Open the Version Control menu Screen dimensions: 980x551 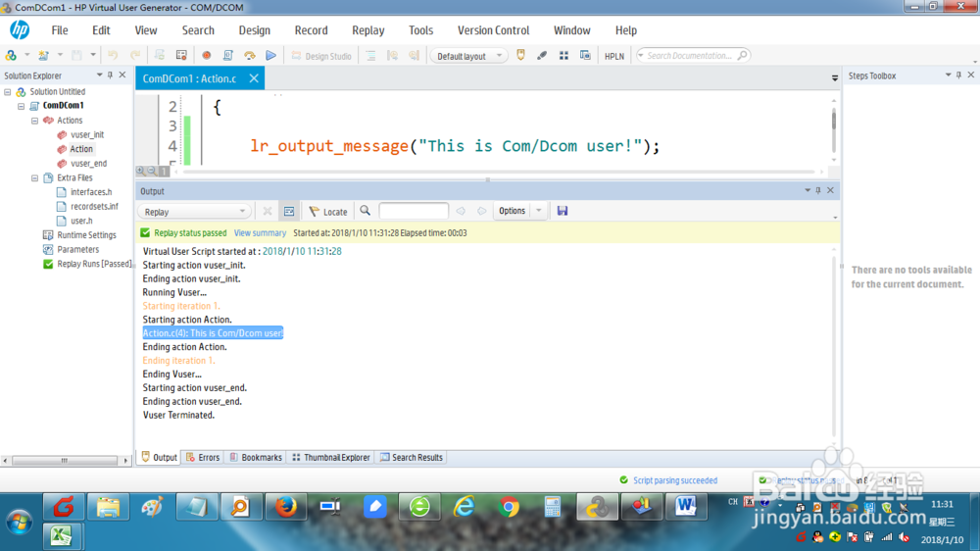[x=493, y=30]
